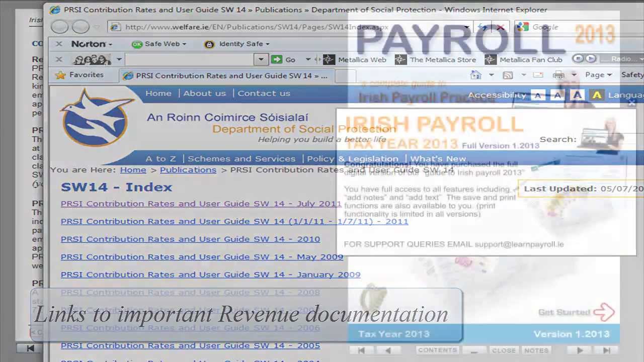This screenshot has width=644, height=362.
Task: Open the A to Z navigation item
Action: (160, 159)
